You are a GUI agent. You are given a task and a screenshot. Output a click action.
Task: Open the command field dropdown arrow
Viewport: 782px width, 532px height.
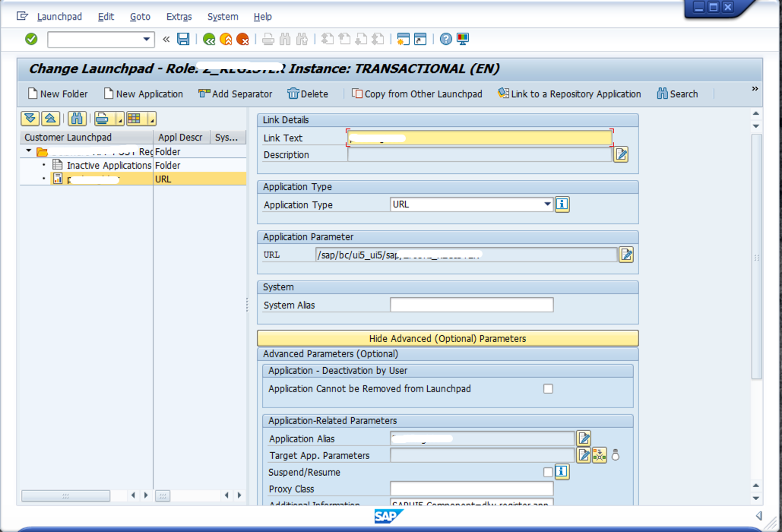point(146,39)
